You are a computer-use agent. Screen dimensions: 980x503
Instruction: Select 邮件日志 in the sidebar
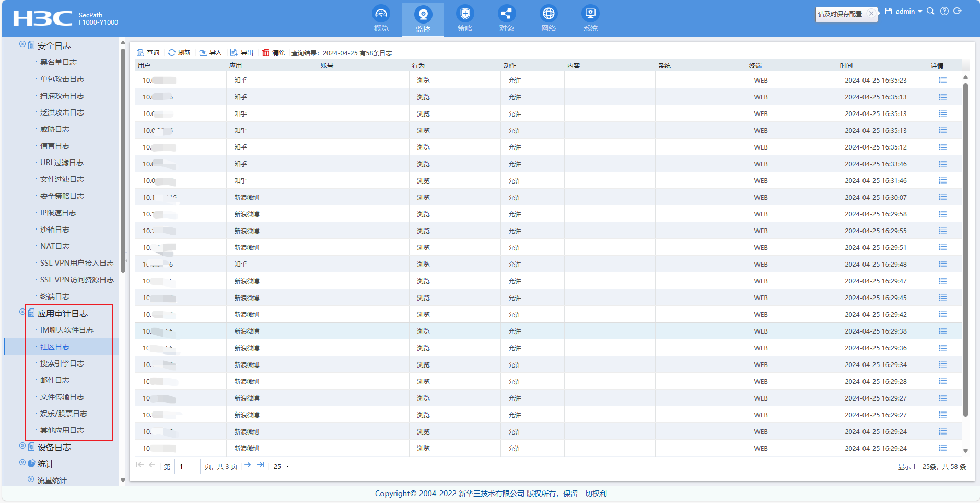pos(55,380)
